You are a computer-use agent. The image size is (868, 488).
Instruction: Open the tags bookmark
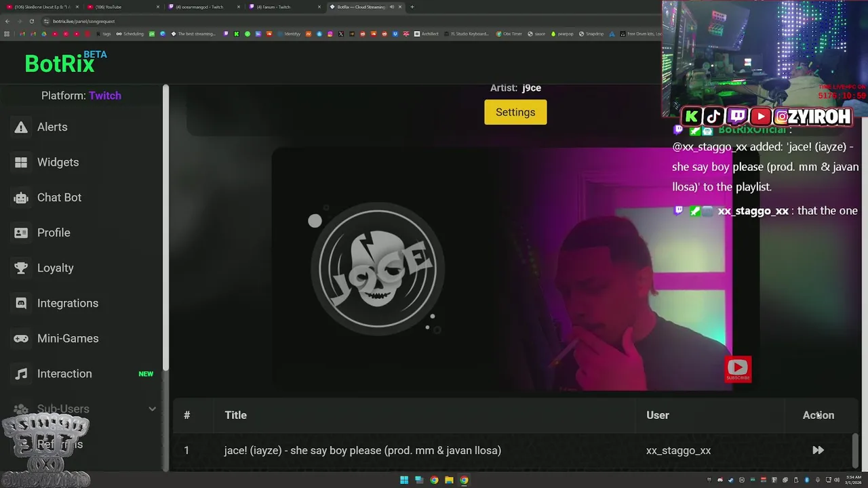coord(103,34)
